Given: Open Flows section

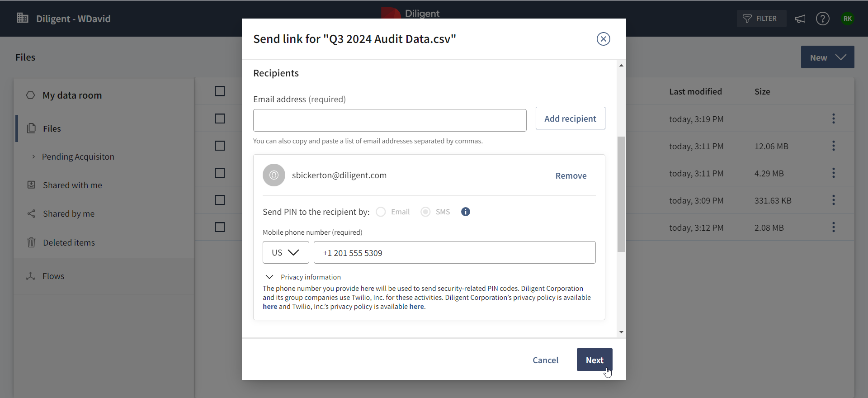Looking at the screenshot, I should pos(53,276).
